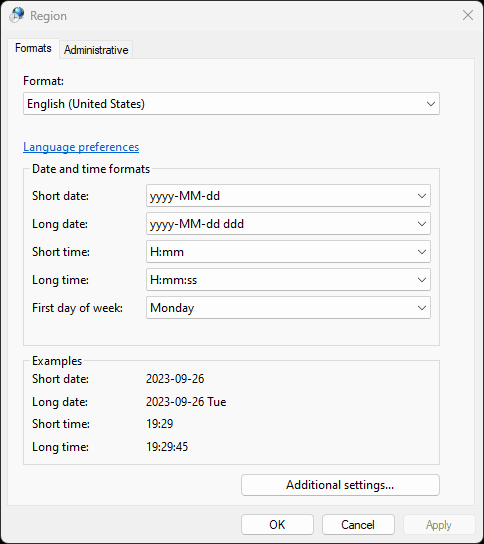484x544 pixels.
Task: Expand the Short date format dropdown
Action: 288,196
